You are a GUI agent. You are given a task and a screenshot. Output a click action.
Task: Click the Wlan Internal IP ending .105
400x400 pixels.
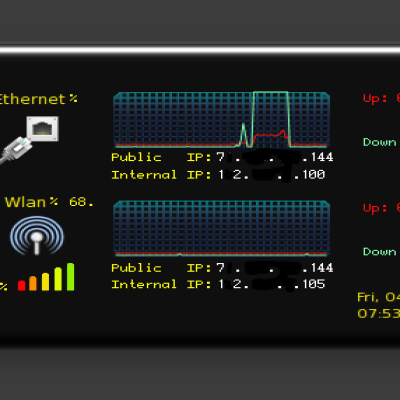click(218, 284)
